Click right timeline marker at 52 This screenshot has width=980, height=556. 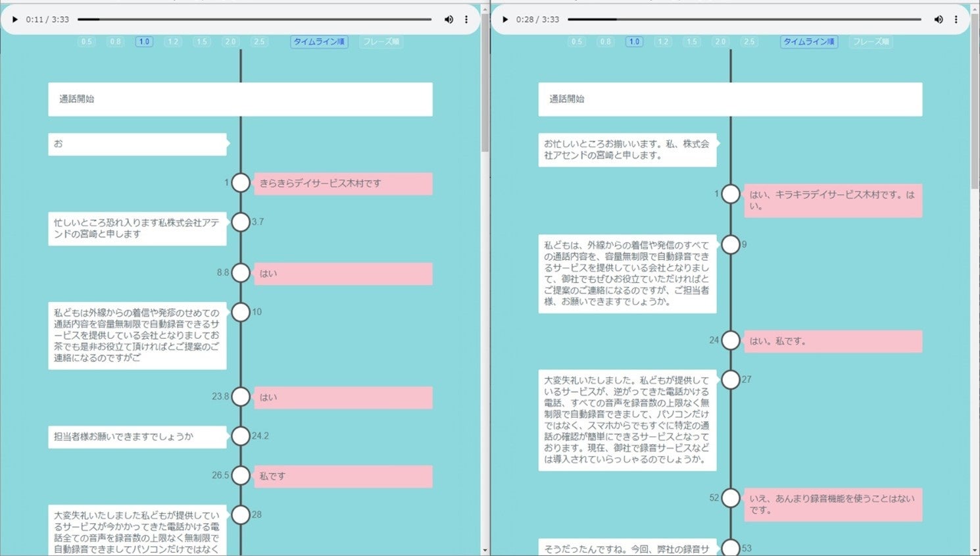(x=731, y=498)
